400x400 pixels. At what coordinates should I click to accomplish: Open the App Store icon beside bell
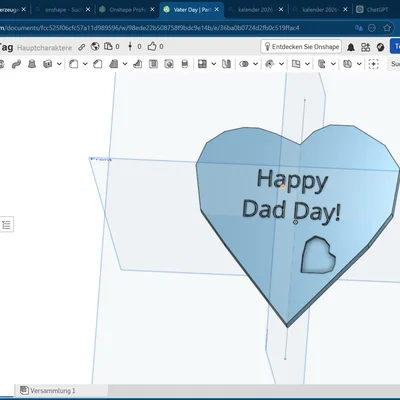[365, 47]
